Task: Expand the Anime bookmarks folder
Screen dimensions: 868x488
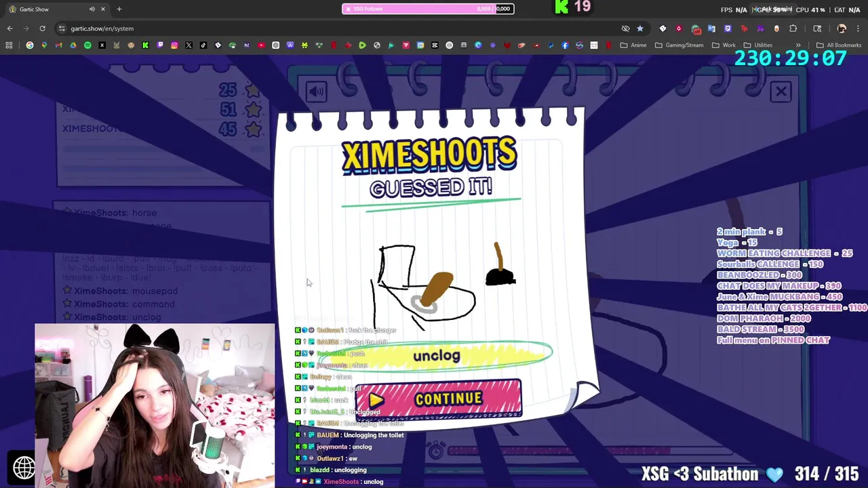Action: (x=633, y=45)
